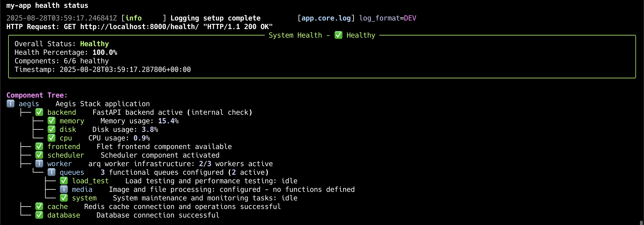
Task: Click the 100.0% health percentage value
Action: tap(105, 52)
